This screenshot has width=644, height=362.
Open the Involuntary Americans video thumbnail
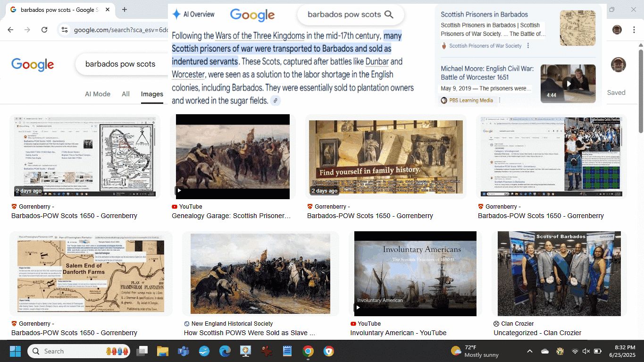[x=415, y=274]
